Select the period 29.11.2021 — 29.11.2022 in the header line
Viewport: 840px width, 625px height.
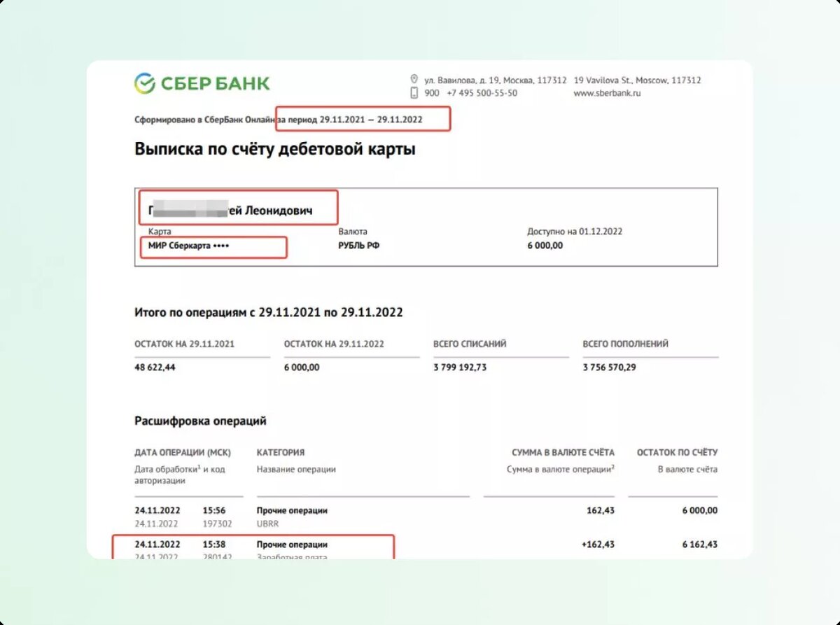[x=371, y=120]
